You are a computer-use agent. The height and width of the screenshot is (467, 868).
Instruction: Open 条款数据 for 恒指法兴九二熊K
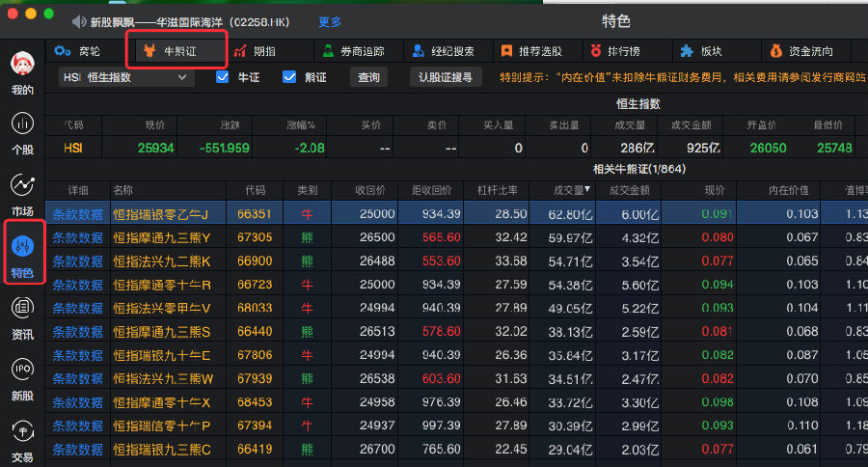[x=77, y=261]
